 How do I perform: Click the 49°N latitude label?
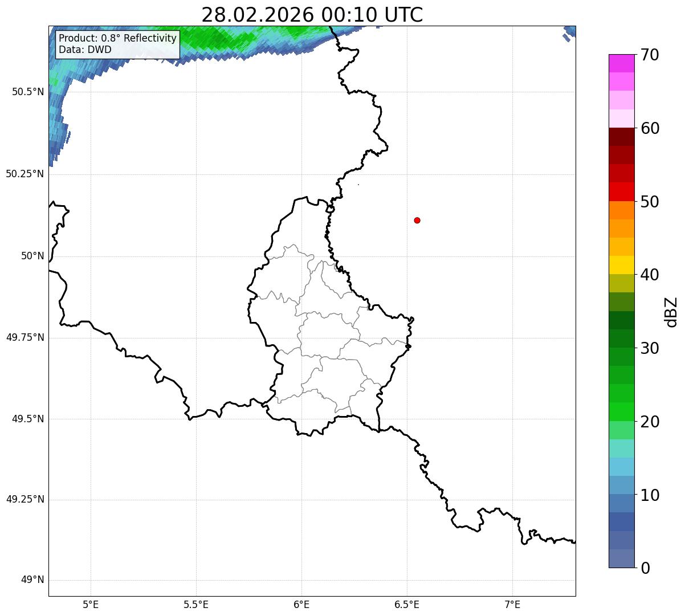coord(32,580)
